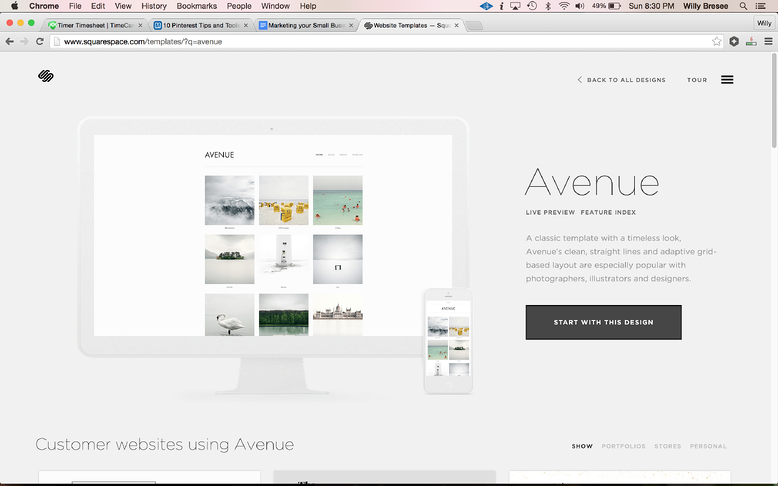The width and height of the screenshot is (778, 486).
Task: Click the phone mockup preview of Avenue
Action: (x=448, y=341)
